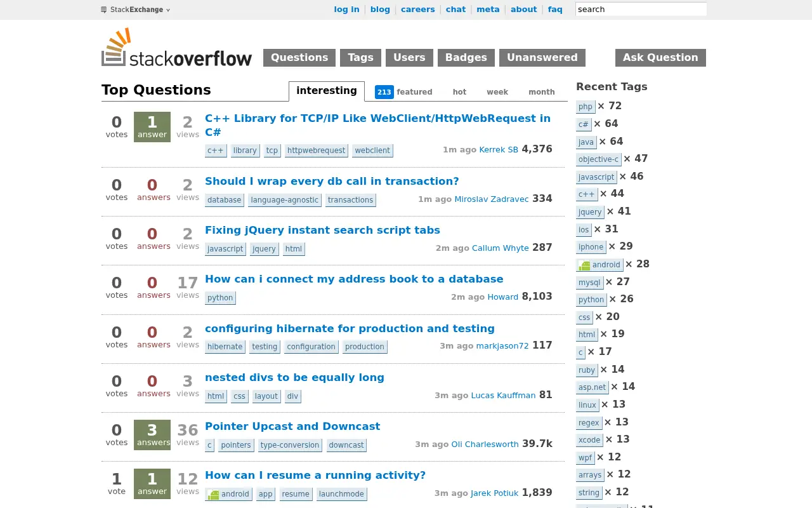Select the language-agnostic tag
This screenshot has height=508, width=812.
click(x=284, y=200)
